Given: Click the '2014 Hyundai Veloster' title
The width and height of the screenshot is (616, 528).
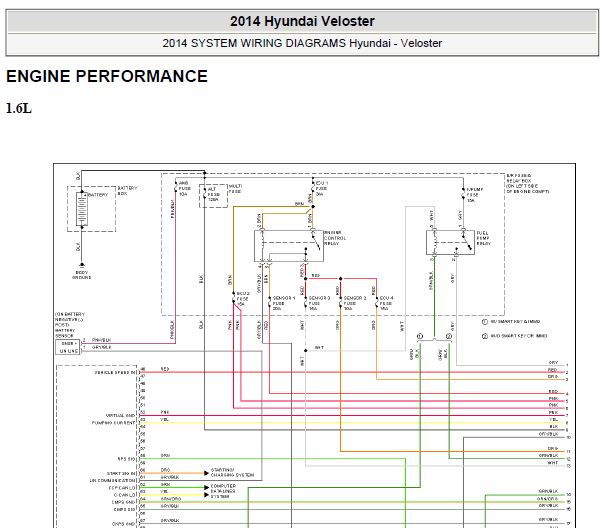Looking at the screenshot, I should click(x=302, y=21).
